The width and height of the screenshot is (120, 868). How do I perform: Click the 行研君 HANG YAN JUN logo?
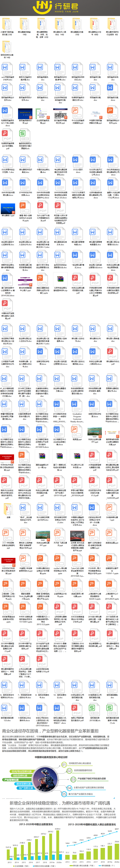coord(60,7)
